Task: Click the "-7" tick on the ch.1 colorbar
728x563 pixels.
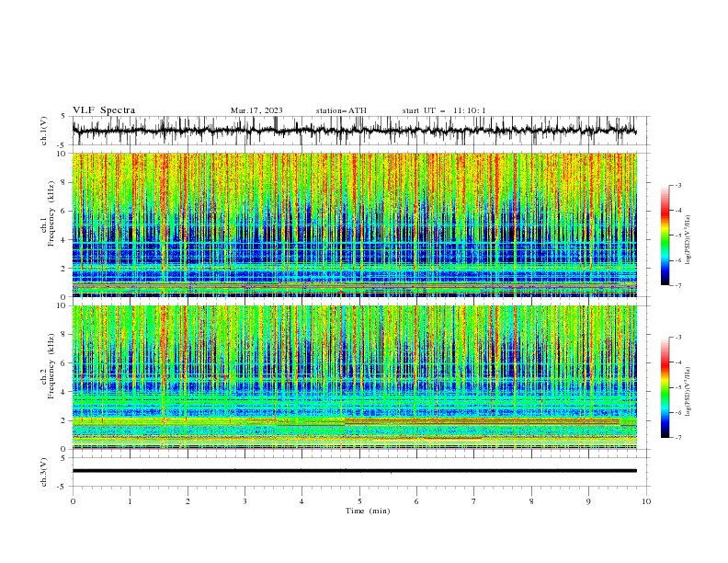Action: [678, 285]
